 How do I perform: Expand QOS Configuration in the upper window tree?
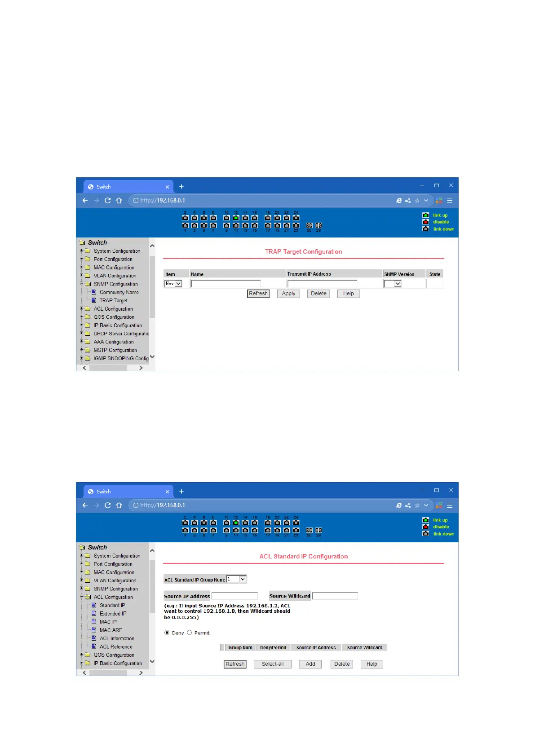coord(82,316)
